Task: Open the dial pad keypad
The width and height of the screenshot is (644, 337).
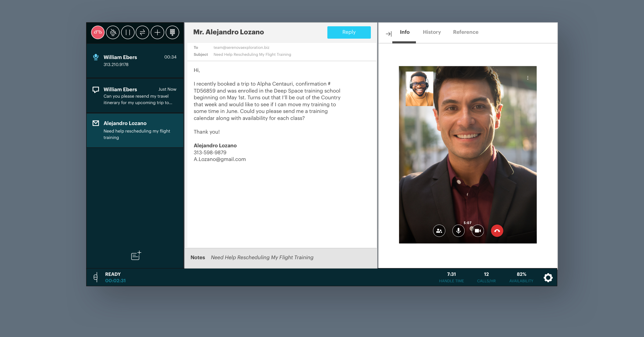Action: coord(172,32)
